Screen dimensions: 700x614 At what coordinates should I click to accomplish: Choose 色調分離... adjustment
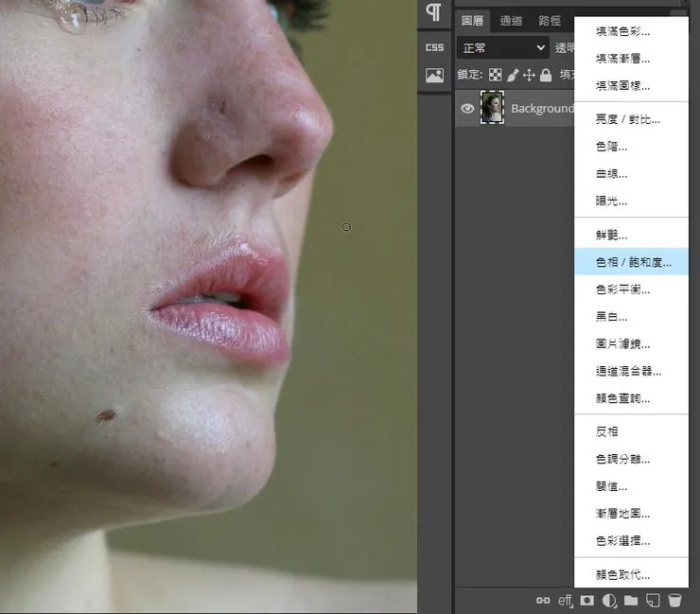[631, 459]
